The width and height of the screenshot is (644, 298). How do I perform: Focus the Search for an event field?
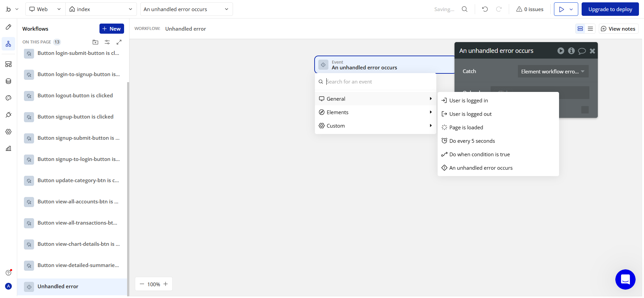point(376,81)
